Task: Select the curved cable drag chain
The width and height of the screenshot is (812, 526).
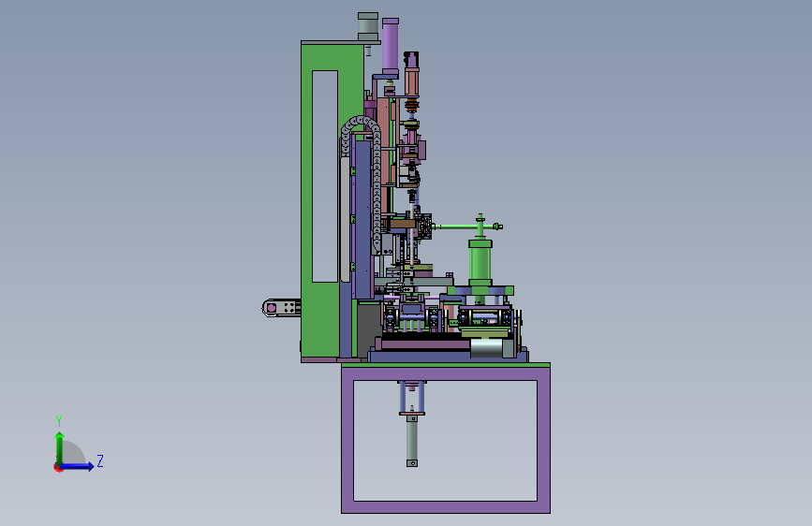Action: 376,182
